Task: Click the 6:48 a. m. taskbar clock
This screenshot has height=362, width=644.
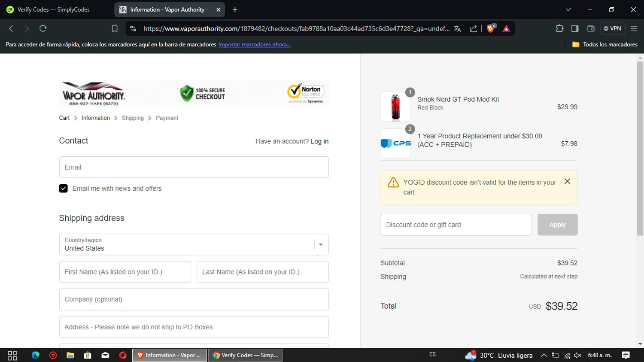Action: (600, 355)
